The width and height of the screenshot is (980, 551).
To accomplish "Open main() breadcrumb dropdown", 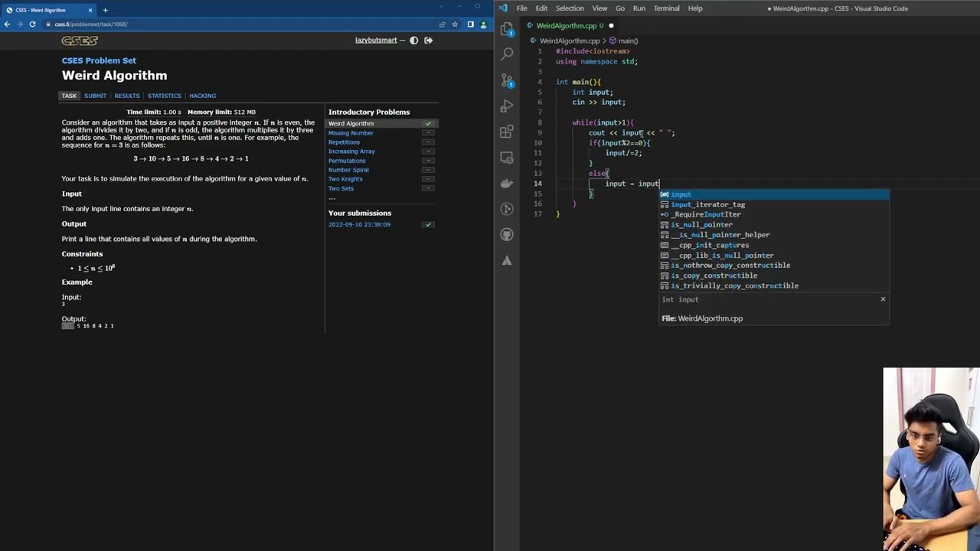I will point(627,41).
